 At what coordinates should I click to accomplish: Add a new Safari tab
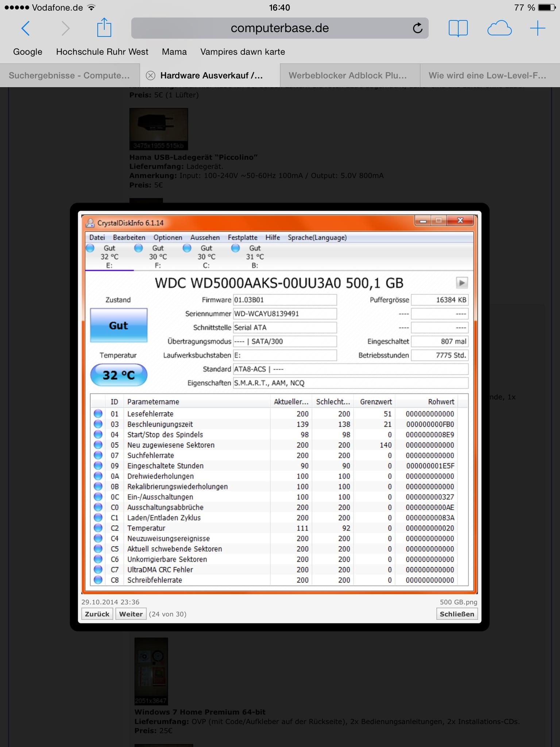[x=537, y=28]
